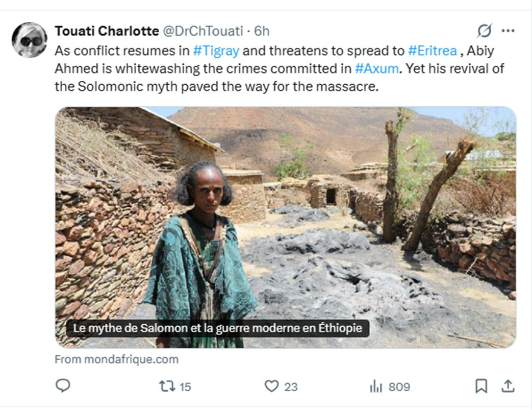The width and height of the screenshot is (532, 410).
Task: Click the Grok explain-post icon
Action: pyautogui.click(x=484, y=31)
